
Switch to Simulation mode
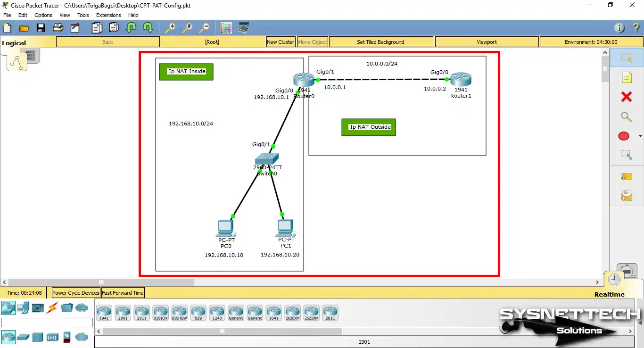point(627,271)
